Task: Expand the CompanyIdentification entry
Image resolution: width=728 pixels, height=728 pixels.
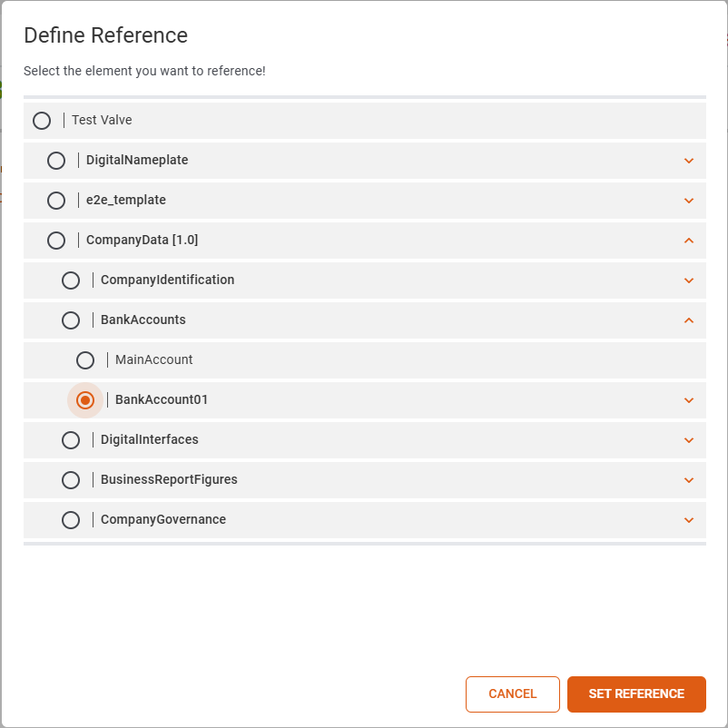Action: pos(689,280)
